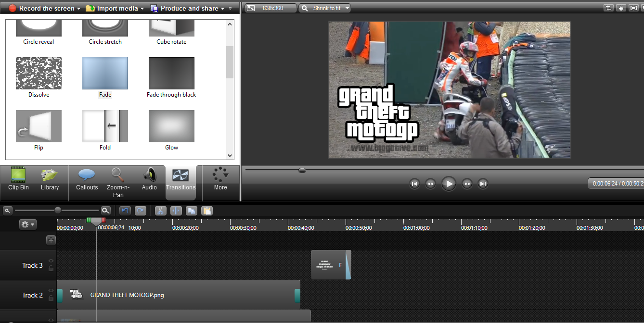Copy the timeline selection
This screenshot has width=644, height=323.
[x=191, y=211]
